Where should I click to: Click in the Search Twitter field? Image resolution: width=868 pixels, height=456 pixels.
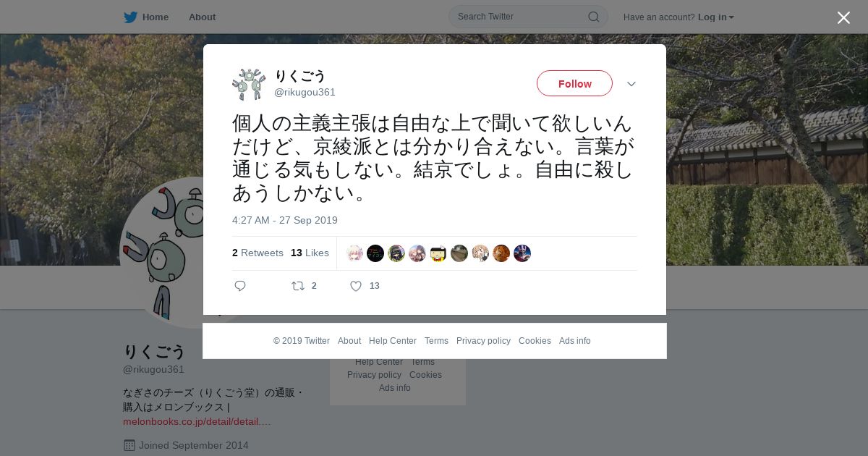coord(521,17)
